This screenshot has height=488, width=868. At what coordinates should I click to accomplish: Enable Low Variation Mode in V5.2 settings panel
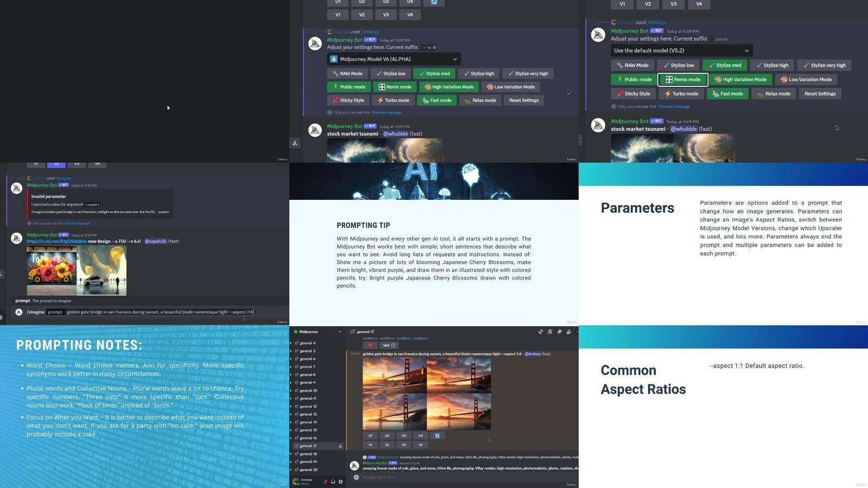click(x=806, y=79)
